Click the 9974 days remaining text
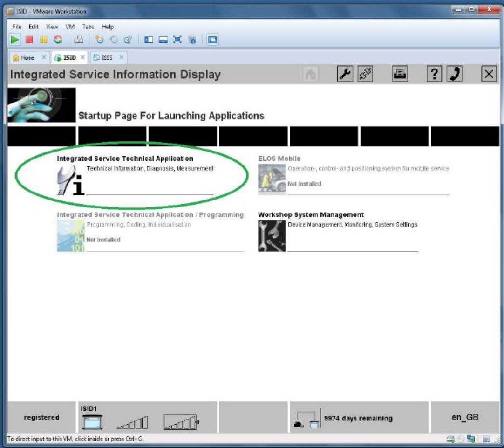This screenshot has height=448, width=504. (x=358, y=418)
